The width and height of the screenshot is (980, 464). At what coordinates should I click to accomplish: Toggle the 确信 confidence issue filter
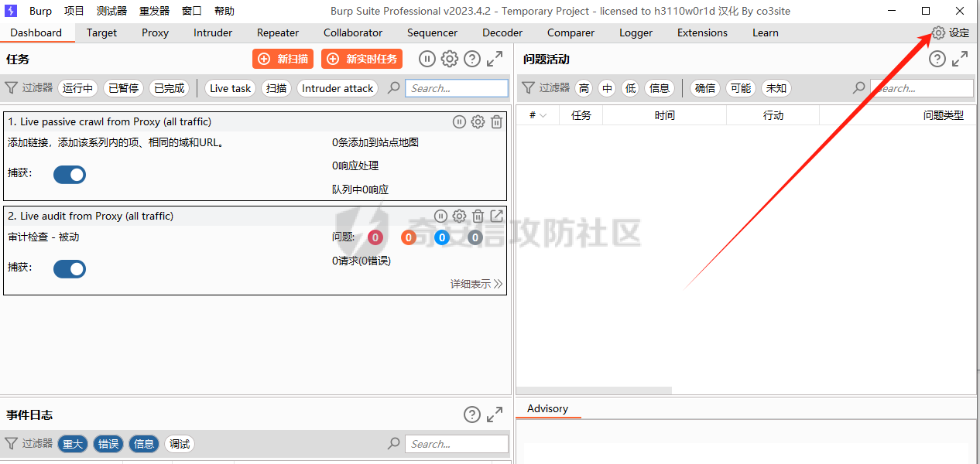(x=705, y=88)
